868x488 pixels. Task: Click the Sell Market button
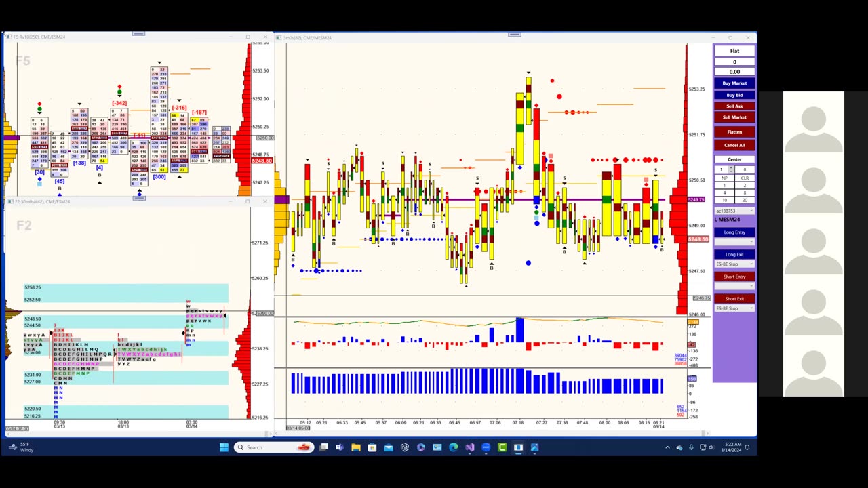(x=734, y=117)
